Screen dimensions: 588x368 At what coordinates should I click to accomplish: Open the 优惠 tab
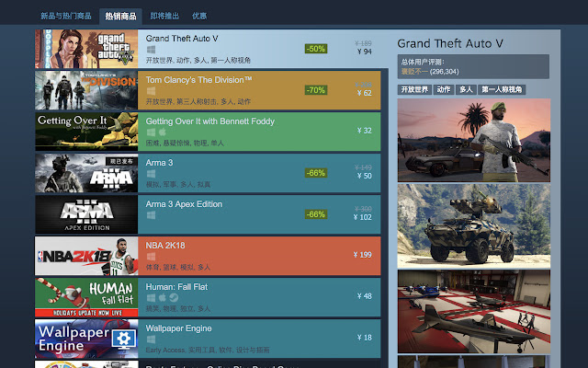[199, 17]
